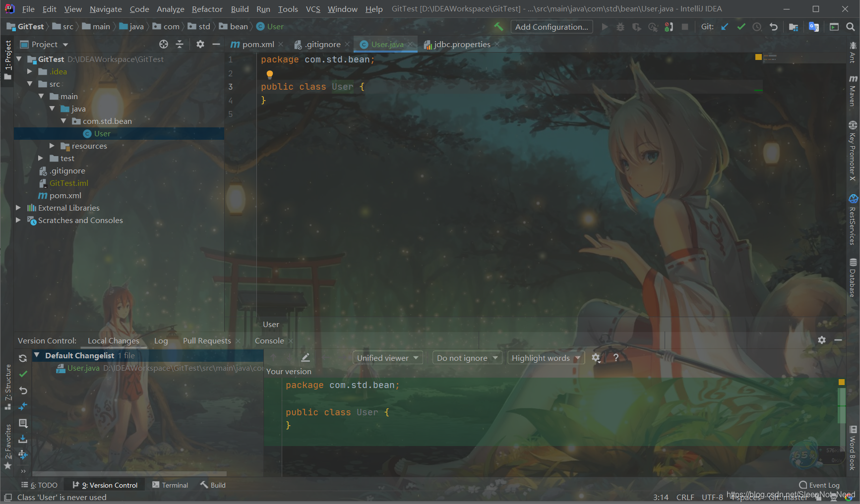860x504 pixels.
Task: Open the Do not ignore dropdown
Action: click(467, 358)
